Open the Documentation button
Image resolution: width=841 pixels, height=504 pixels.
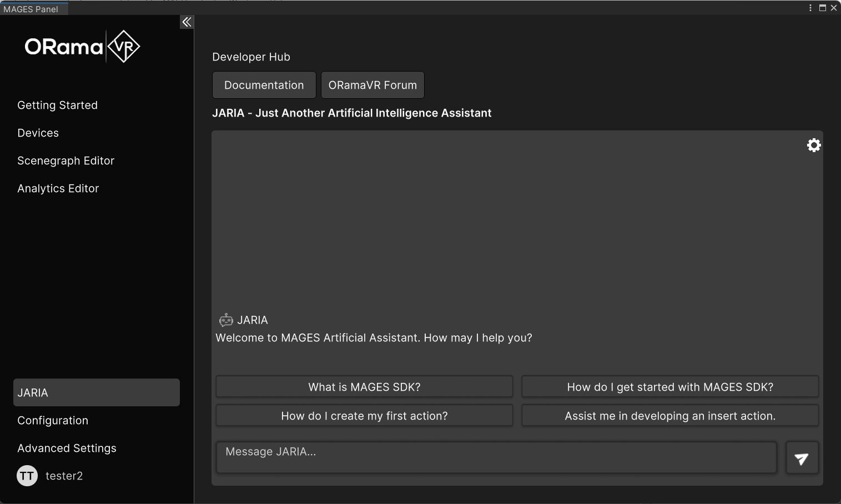[264, 85]
